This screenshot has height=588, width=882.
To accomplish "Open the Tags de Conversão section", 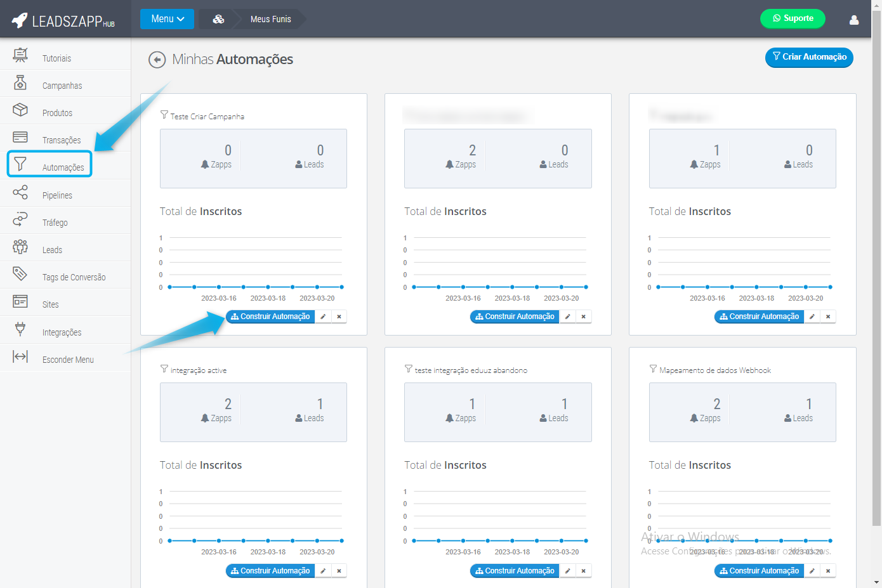I will point(74,277).
